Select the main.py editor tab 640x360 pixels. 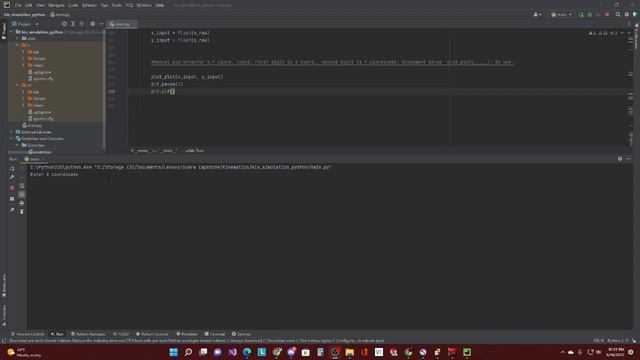pos(122,24)
